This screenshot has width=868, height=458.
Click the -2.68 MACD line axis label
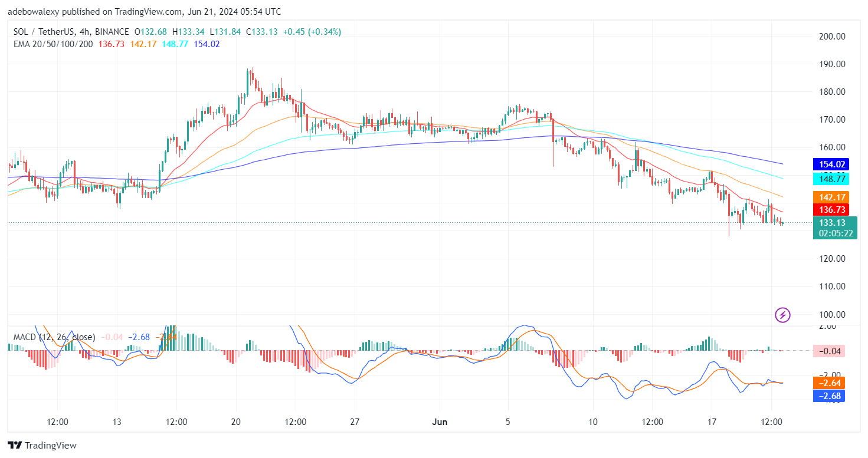[828, 396]
